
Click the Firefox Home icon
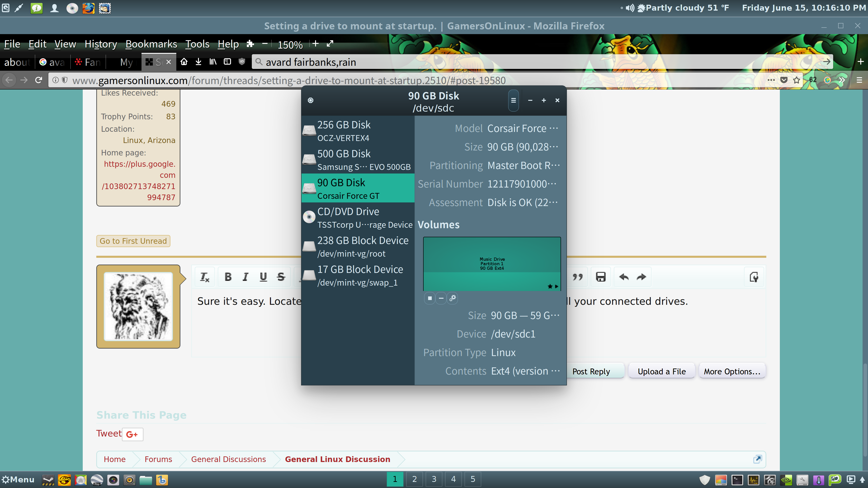point(184,62)
